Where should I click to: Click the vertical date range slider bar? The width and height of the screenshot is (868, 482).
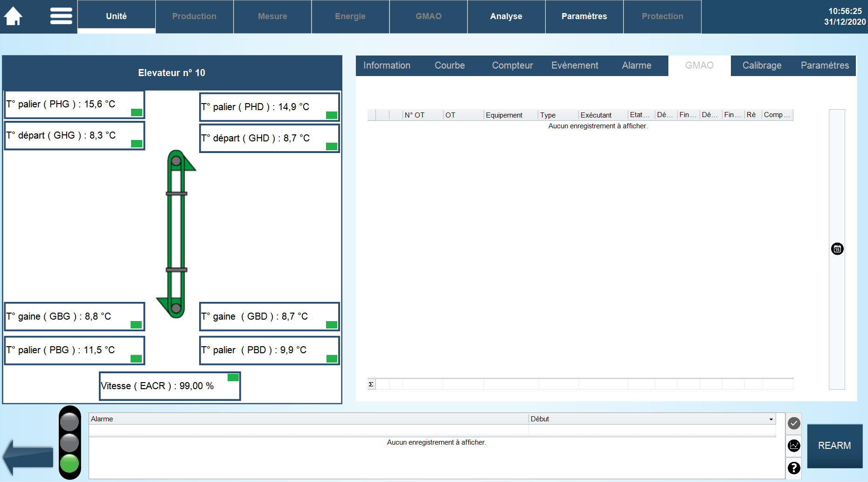coord(837,187)
